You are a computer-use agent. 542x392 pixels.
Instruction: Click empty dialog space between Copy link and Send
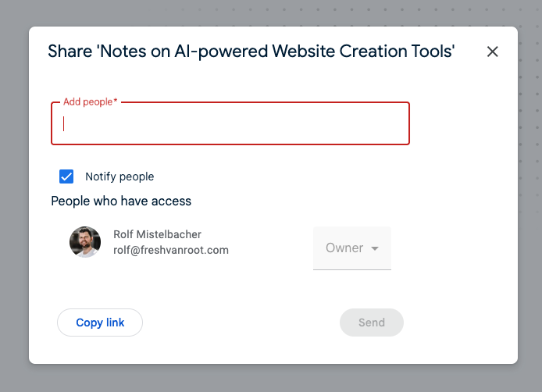coord(241,323)
